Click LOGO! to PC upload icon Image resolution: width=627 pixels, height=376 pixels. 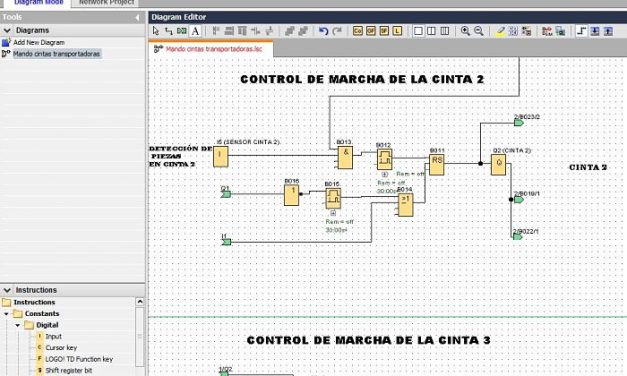608,31
